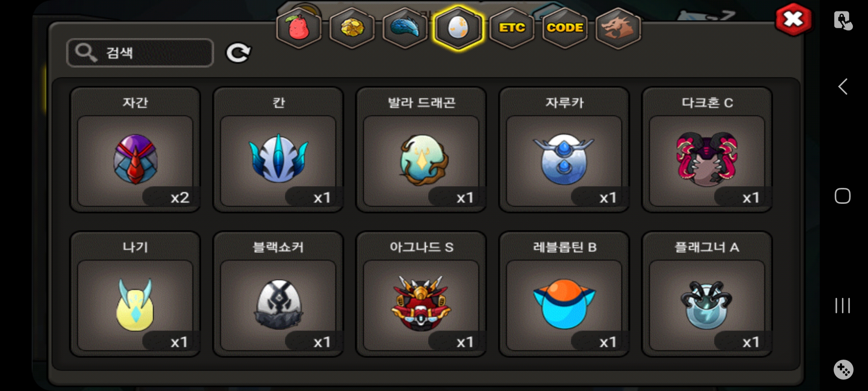Viewport: 868px width, 391px height.
Task: Select the blue dragon scale tab
Action: point(405,28)
